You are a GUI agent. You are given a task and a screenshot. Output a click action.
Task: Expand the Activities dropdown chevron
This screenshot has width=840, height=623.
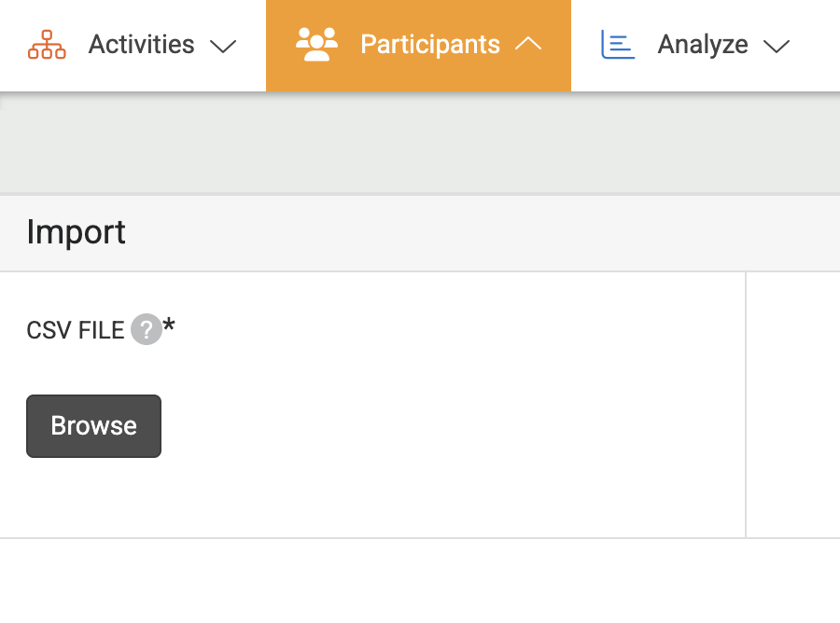(222, 46)
